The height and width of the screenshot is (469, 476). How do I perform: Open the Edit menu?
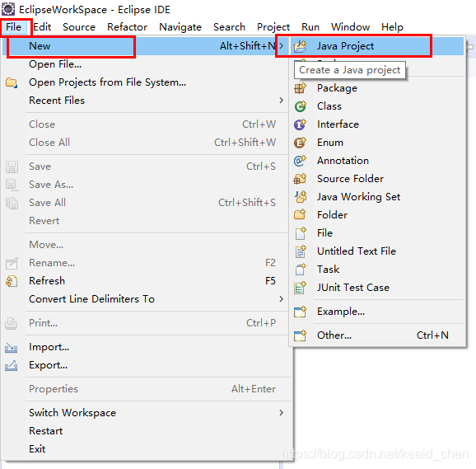pyautogui.click(x=42, y=27)
